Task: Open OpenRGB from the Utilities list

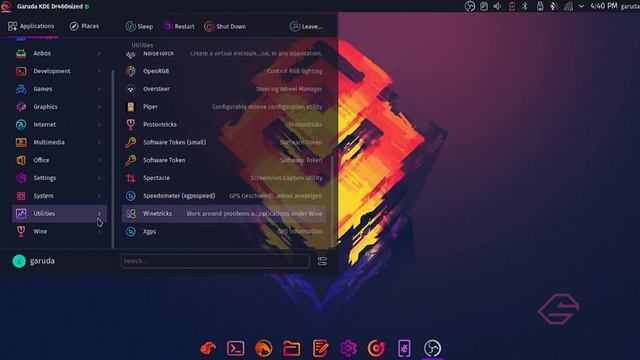Action: pyautogui.click(x=224, y=71)
